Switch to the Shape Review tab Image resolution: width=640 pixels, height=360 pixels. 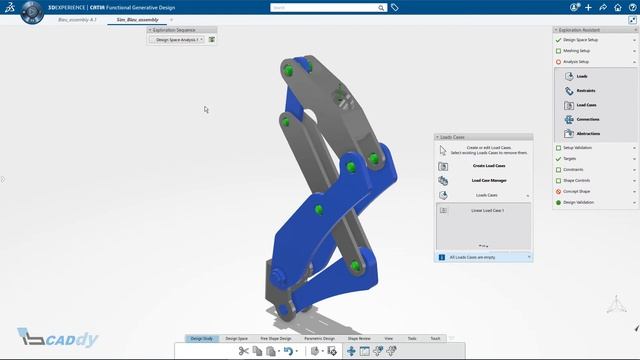coord(359,338)
